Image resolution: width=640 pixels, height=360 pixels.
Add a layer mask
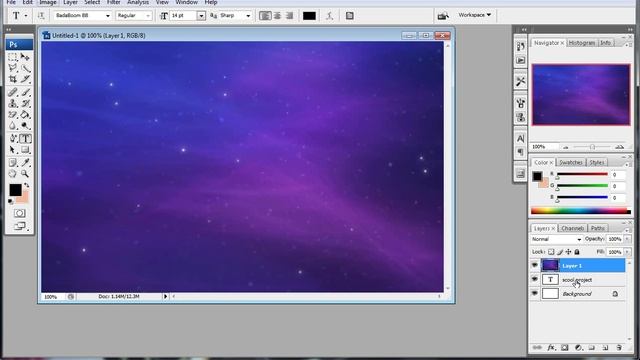(564, 348)
